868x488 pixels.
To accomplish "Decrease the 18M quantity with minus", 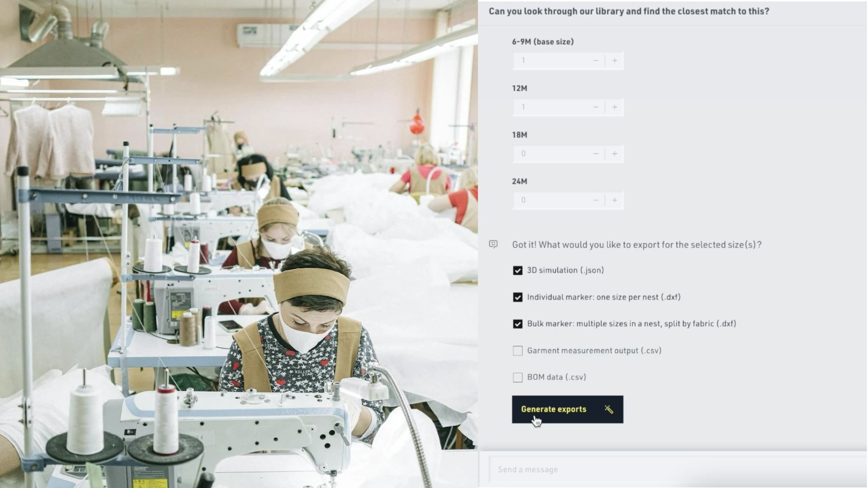I will click(595, 154).
